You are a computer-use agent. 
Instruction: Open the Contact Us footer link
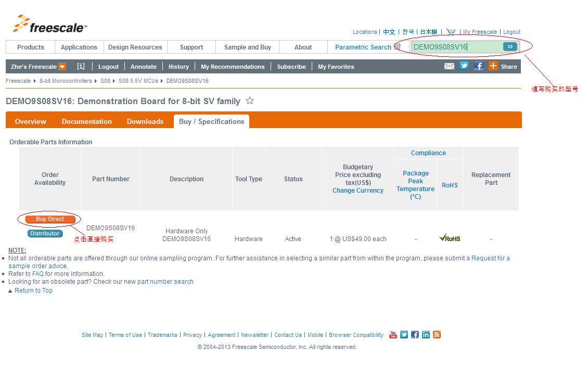pos(288,335)
